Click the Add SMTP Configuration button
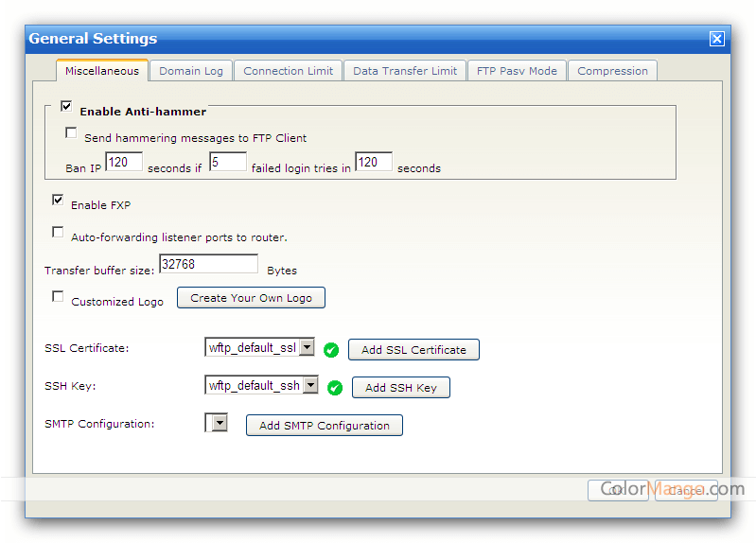The height and width of the screenshot is (543, 756). click(x=324, y=426)
